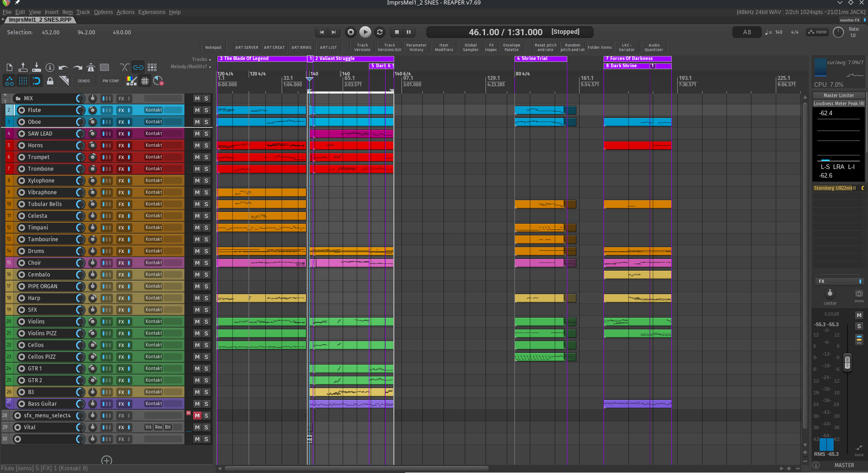The image size is (868, 473).
Task: Solo the Trumpet track
Action: click(206, 157)
